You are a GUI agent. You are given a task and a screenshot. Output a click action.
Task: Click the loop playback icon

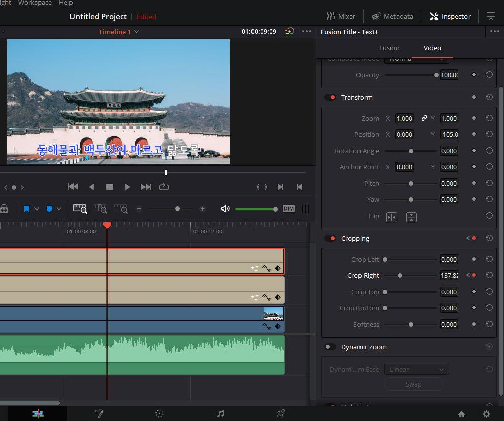pyautogui.click(x=164, y=187)
